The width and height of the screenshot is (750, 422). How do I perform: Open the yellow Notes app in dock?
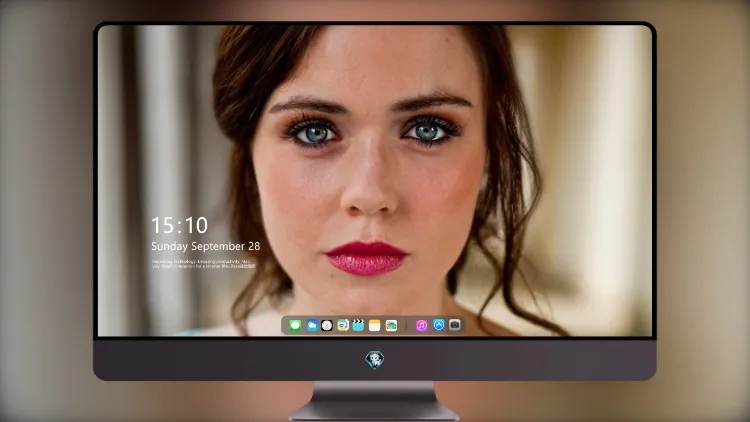[375, 325]
